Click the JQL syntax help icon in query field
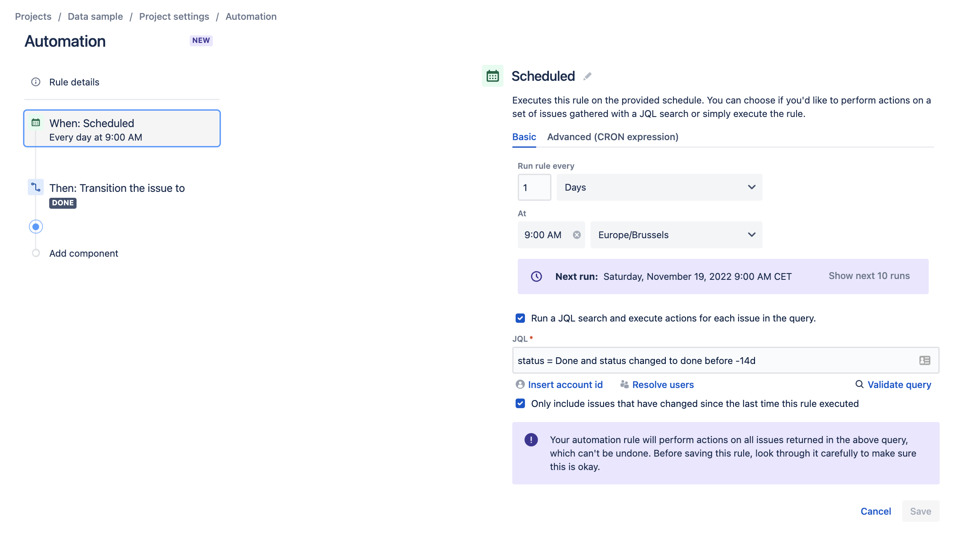 pos(924,360)
